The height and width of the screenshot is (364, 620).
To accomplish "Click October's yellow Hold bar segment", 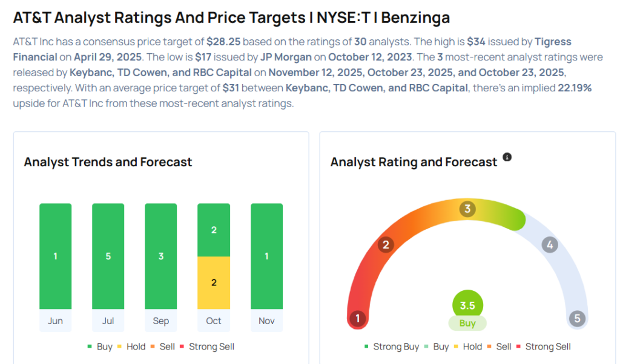I will coord(214,282).
